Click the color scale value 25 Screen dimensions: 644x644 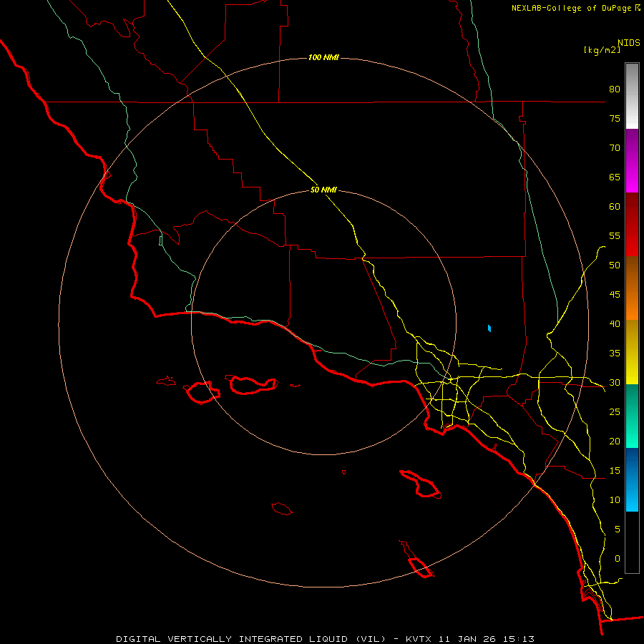coord(615,412)
